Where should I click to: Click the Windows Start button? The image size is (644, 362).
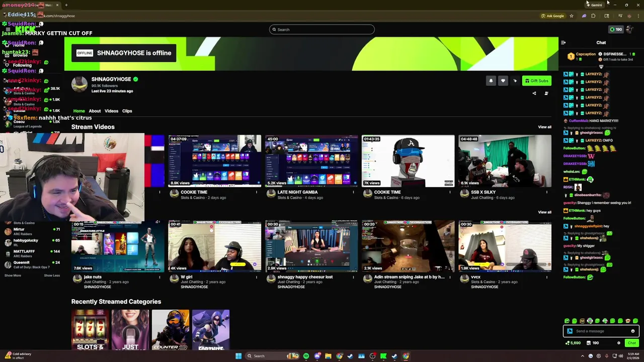238,356
